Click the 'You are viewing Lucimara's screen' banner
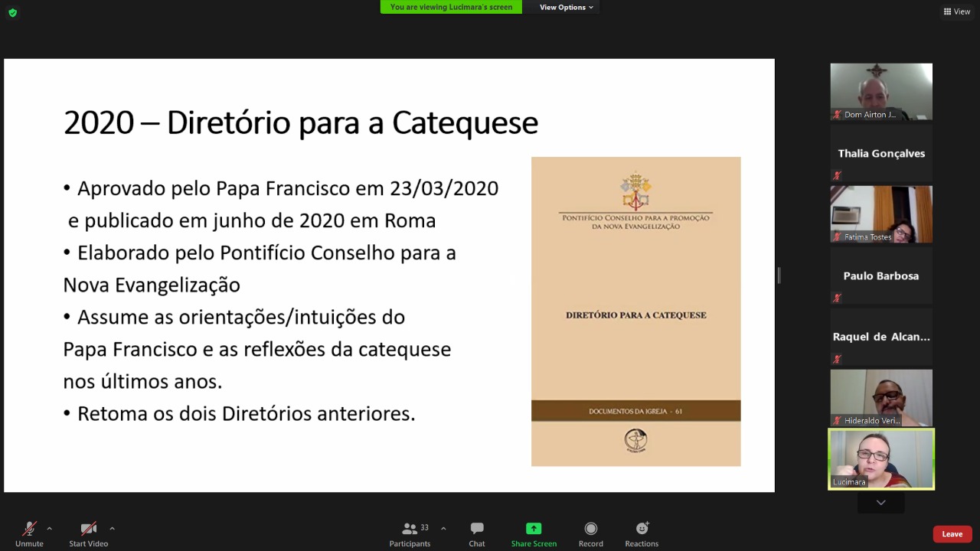The width and height of the screenshot is (980, 551). pyautogui.click(x=451, y=7)
